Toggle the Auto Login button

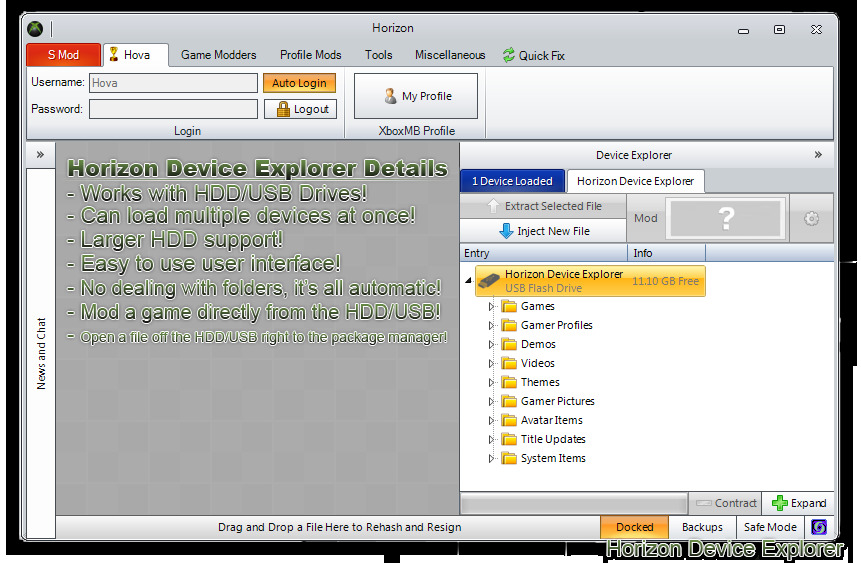[299, 83]
